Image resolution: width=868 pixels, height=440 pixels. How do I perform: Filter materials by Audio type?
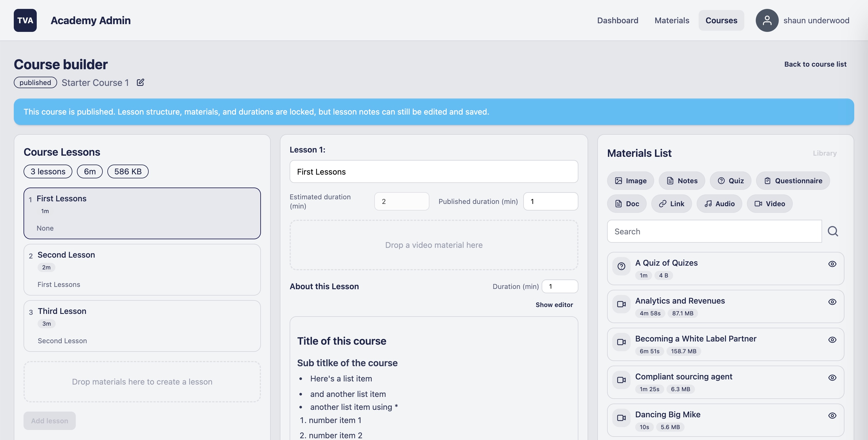719,204
